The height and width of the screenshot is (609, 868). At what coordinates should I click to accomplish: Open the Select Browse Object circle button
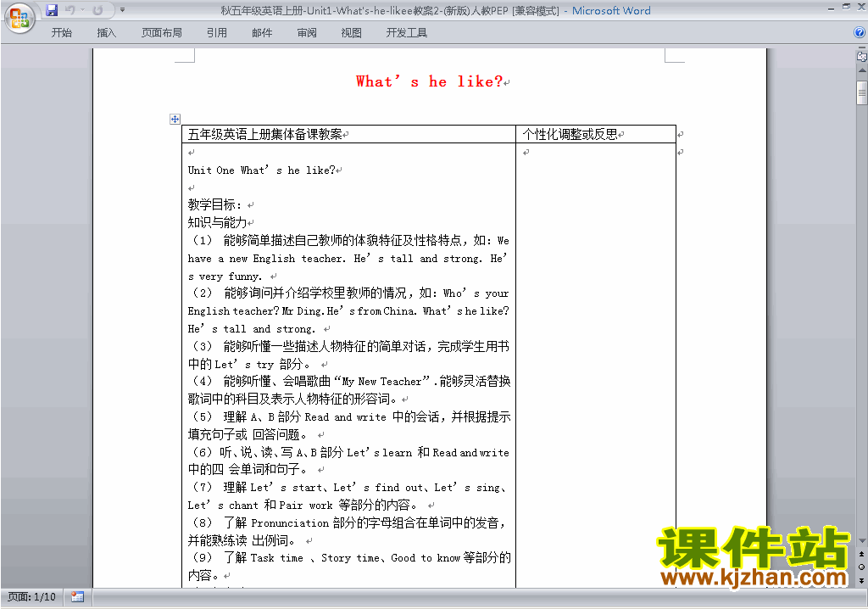click(x=862, y=567)
